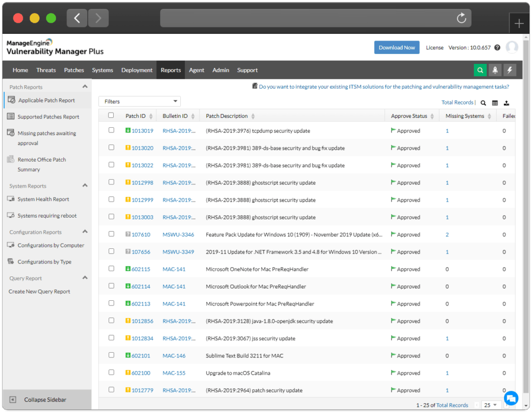This screenshot has height=412, width=532.
Task: Switch to the Systems tab
Action: click(102, 70)
